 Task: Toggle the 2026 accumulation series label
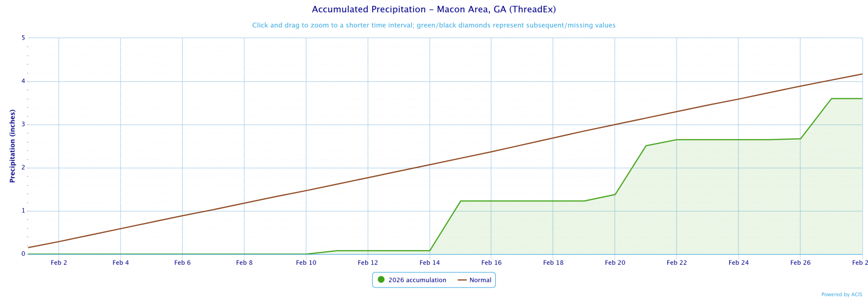[x=417, y=280]
